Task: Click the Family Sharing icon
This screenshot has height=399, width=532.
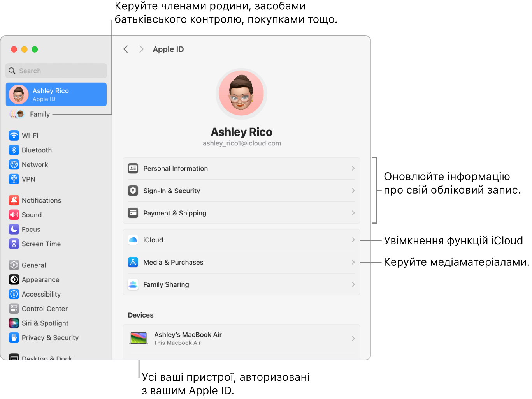Action: [133, 284]
